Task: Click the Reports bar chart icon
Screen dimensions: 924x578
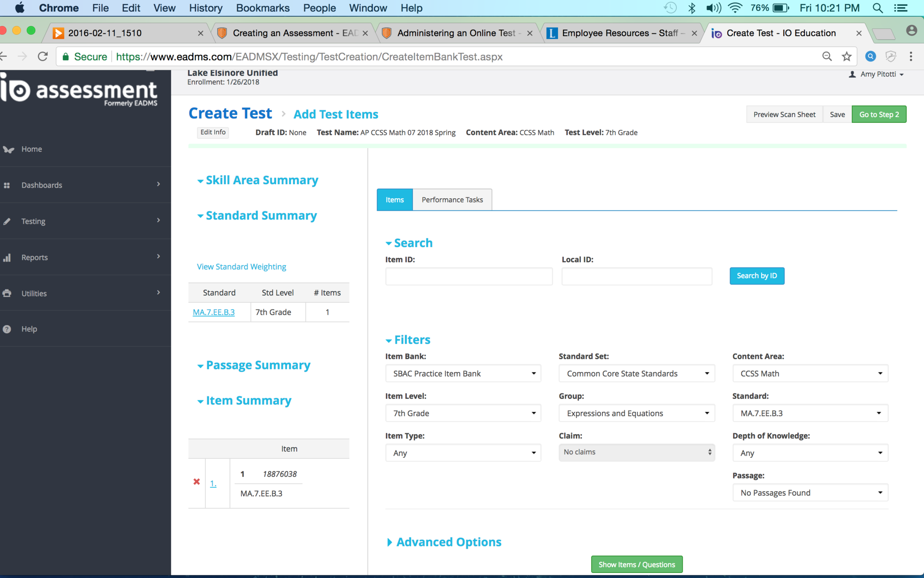Action: [x=7, y=257]
